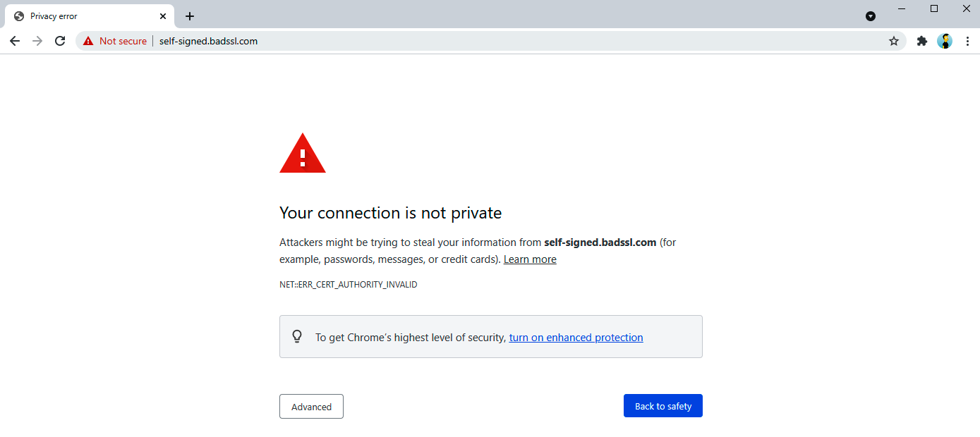This screenshot has width=980, height=437.
Task: Click the Back to safety button
Action: (663, 406)
